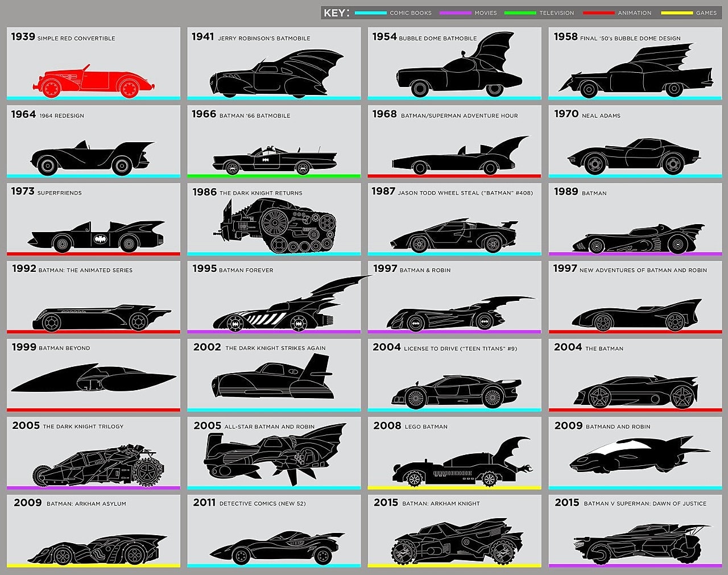Click the 1966 Batman '66 Batmobile silhouette
The height and width of the screenshot is (575, 728).
point(274,160)
